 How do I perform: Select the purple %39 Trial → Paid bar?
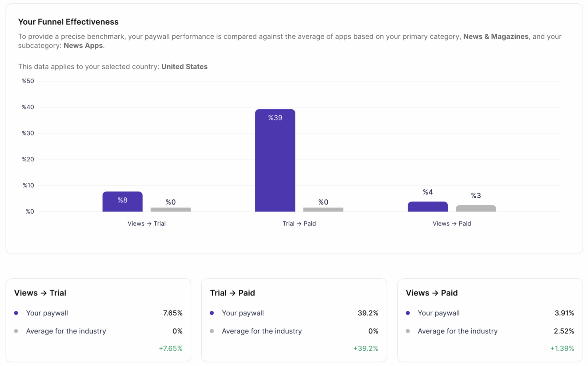(x=275, y=161)
